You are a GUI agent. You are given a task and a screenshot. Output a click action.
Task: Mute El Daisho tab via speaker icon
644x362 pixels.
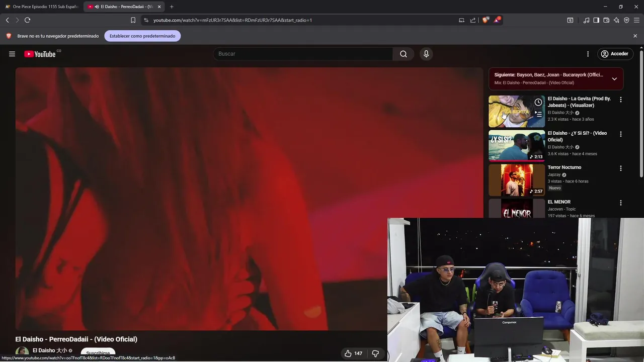point(97,7)
